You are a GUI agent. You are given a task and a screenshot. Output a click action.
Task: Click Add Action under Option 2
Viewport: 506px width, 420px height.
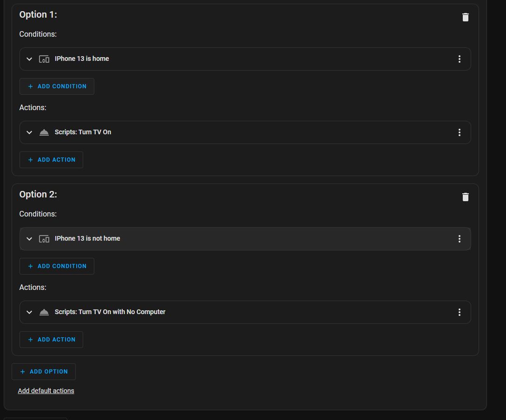(x=51, y=340)
